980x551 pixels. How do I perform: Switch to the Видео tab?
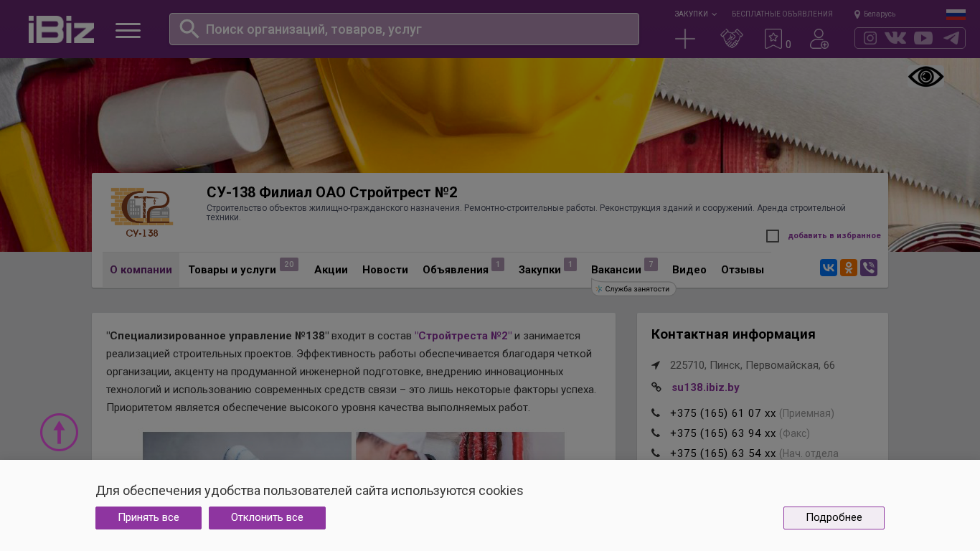pos(689,270)
